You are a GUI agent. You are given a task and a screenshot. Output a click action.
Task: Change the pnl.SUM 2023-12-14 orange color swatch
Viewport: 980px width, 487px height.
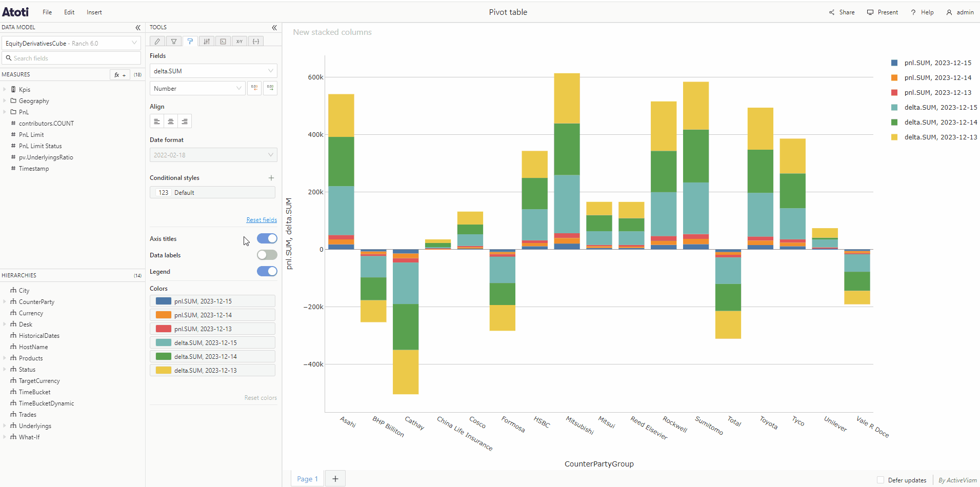[164, 315]
